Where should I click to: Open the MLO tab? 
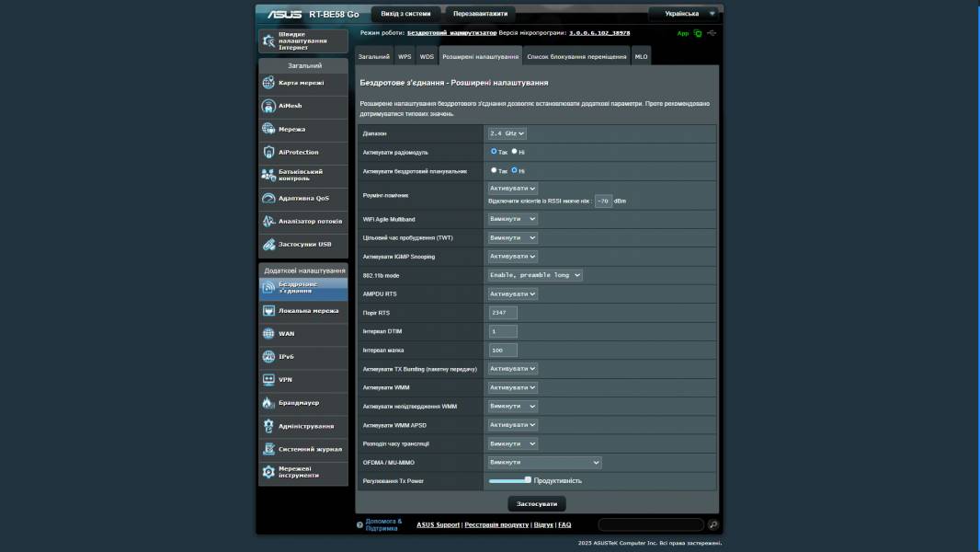[641, 57]
